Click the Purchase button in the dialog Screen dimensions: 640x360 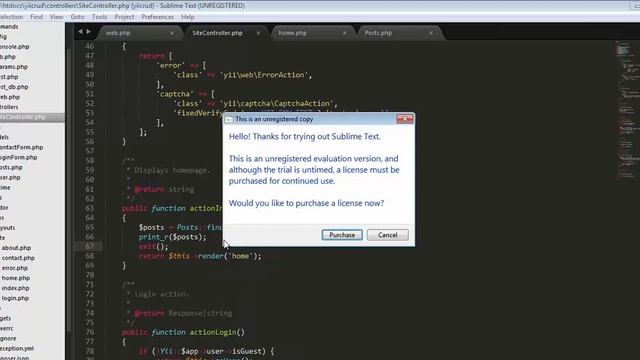coord(342,235)
